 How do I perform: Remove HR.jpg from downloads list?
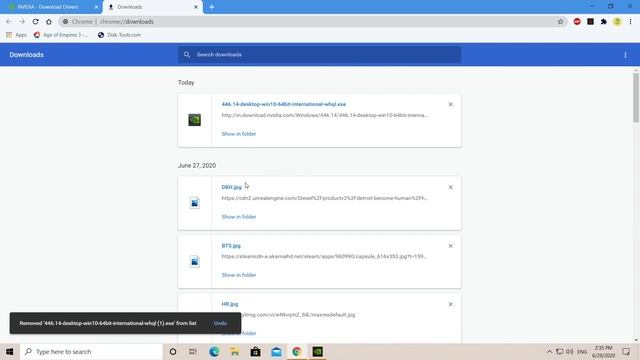point(451,304)
